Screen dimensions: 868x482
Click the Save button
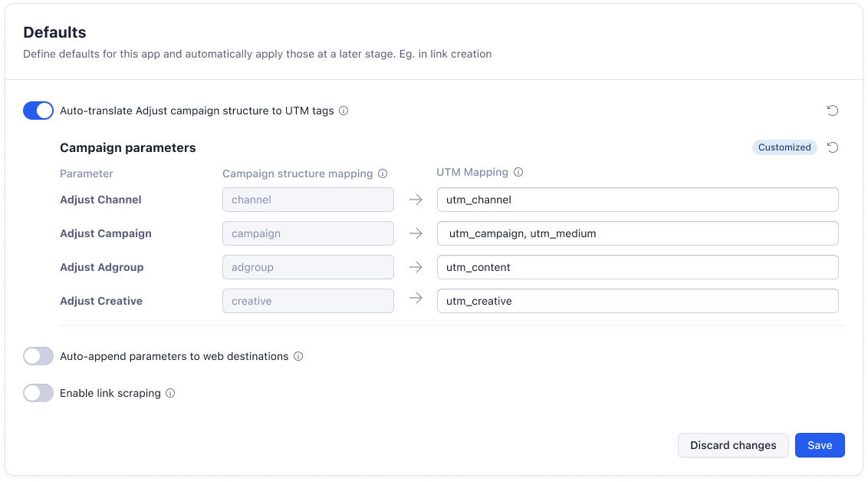(x=820, y=445)
